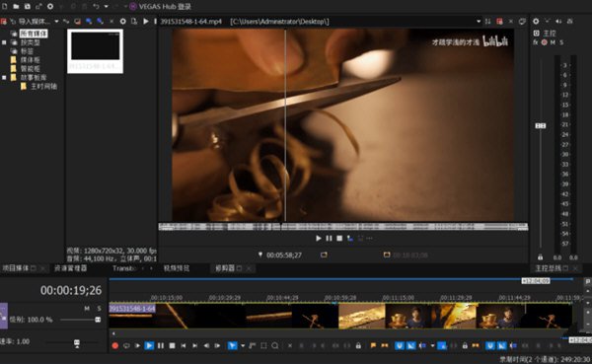Save the project with the disk icon
Viewport: 592px width, 364px height.
point(28,7)
